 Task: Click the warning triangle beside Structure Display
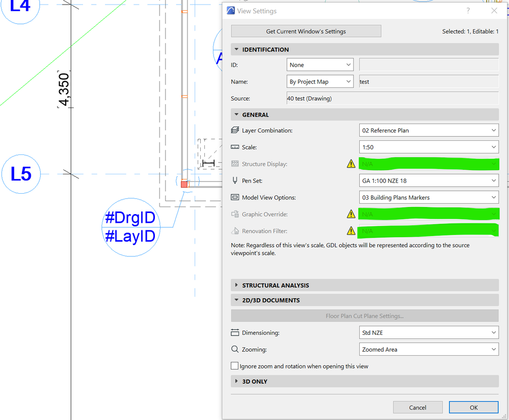351,164
